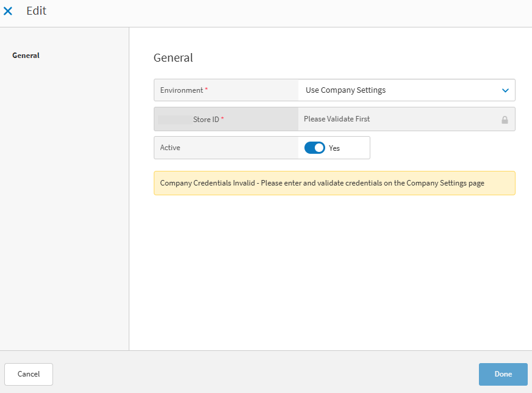Click the 'Please Validate First' Store ID field
The height and width of the screenshot is (393, 532).
[x=337, y=119]
